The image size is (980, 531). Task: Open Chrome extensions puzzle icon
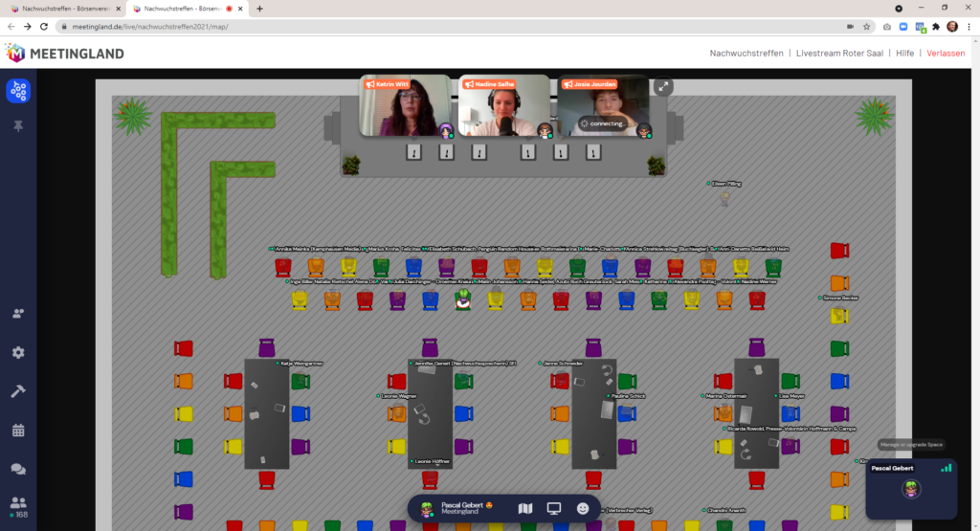point(936,27)
